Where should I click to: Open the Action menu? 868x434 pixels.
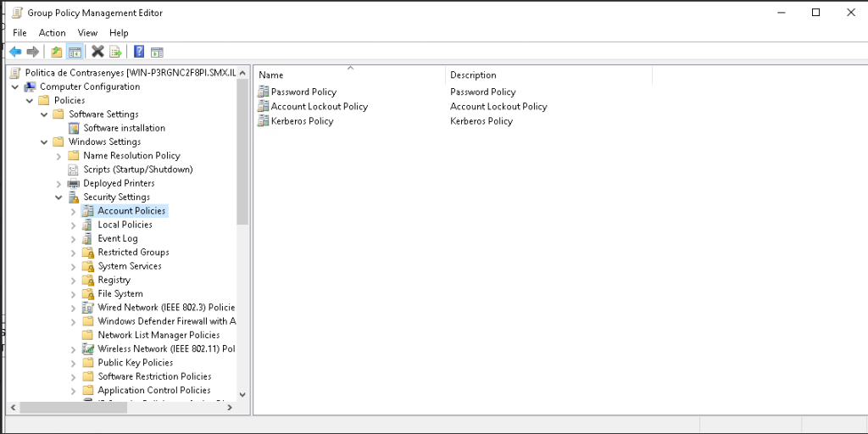[52, 33]
